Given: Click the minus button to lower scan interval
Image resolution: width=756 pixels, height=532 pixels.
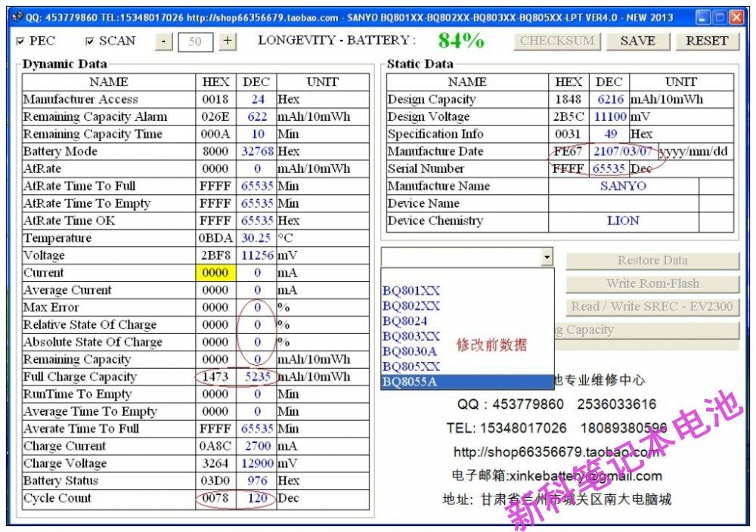Looking at the screenshot, I should pos(163,42).
